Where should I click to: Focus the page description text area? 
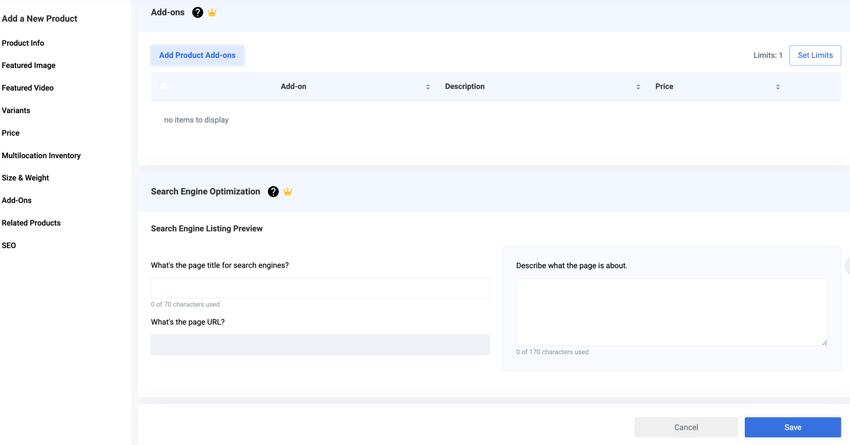671,312
